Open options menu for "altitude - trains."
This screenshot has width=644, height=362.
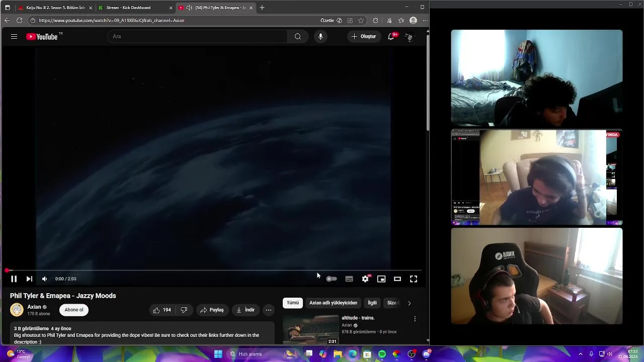pyautogui.click(x=415, y=319)
